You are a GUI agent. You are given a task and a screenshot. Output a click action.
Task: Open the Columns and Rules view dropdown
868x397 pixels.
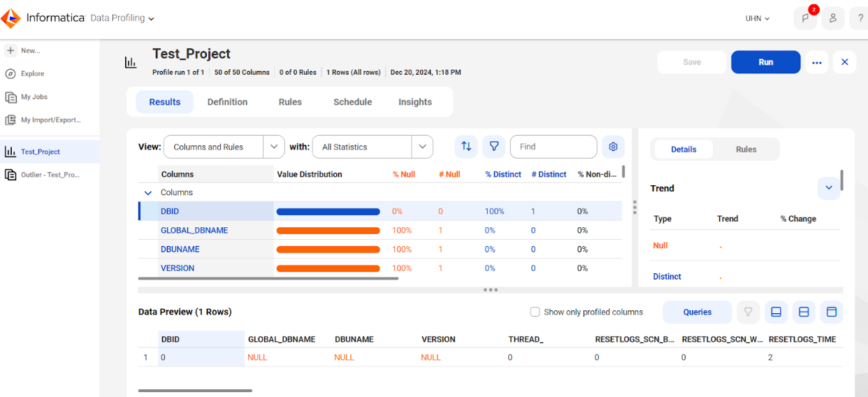pos(224,147)
